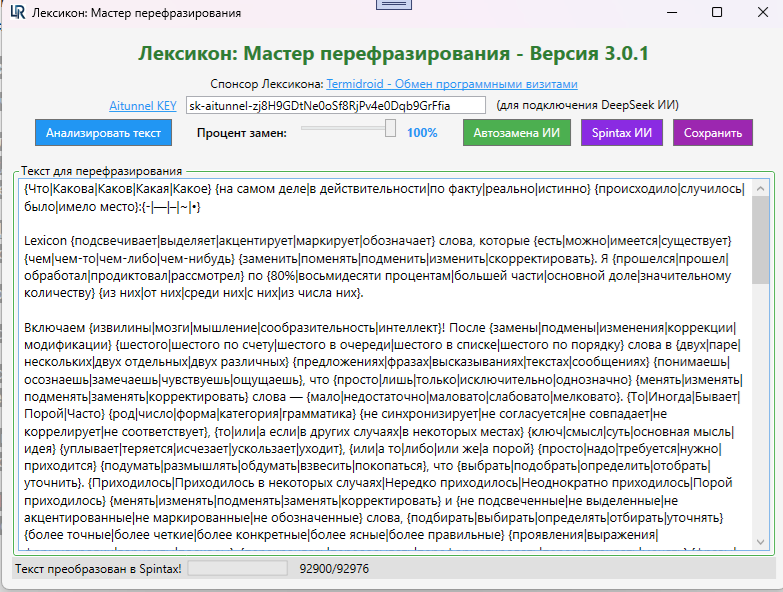783x592 pixels.
Task: Click the text area scroll down arrow
Action: 761,542
